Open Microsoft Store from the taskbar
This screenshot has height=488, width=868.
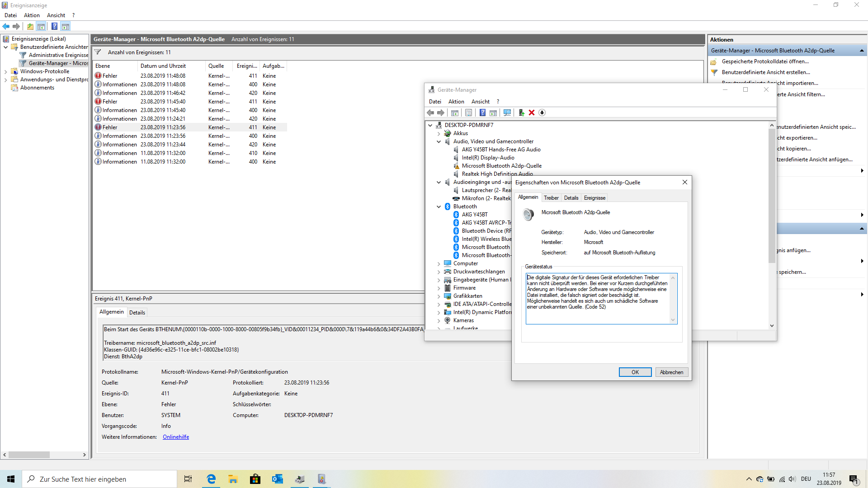255,479
